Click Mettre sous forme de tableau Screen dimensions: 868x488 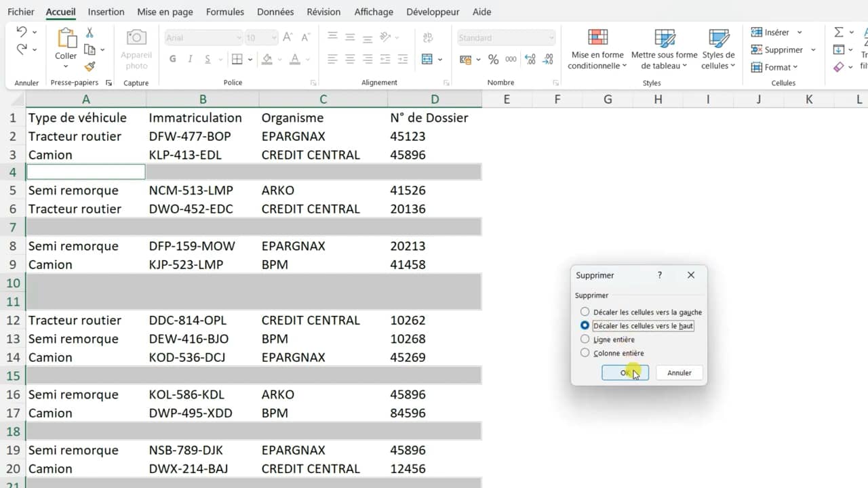click(664, 49)
